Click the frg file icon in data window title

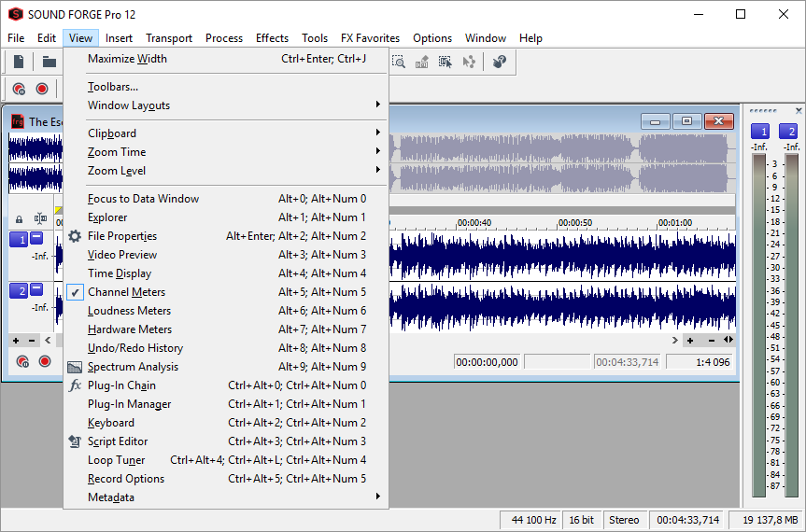click(x=18, y=121)
